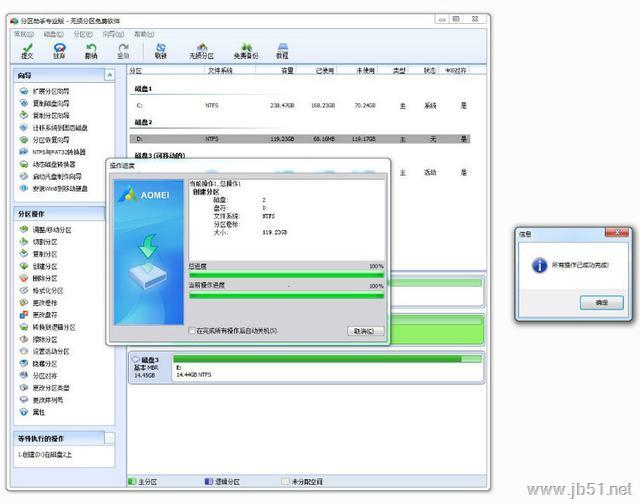Click the 无损分区 toolbar icon
The width and height of the screenshot is (640, 503).
point(201,51)
